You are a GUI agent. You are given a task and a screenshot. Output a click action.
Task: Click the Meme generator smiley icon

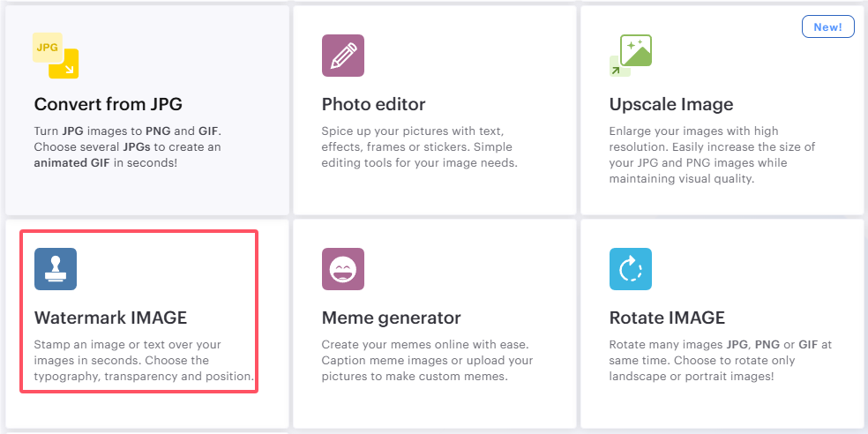343,269
